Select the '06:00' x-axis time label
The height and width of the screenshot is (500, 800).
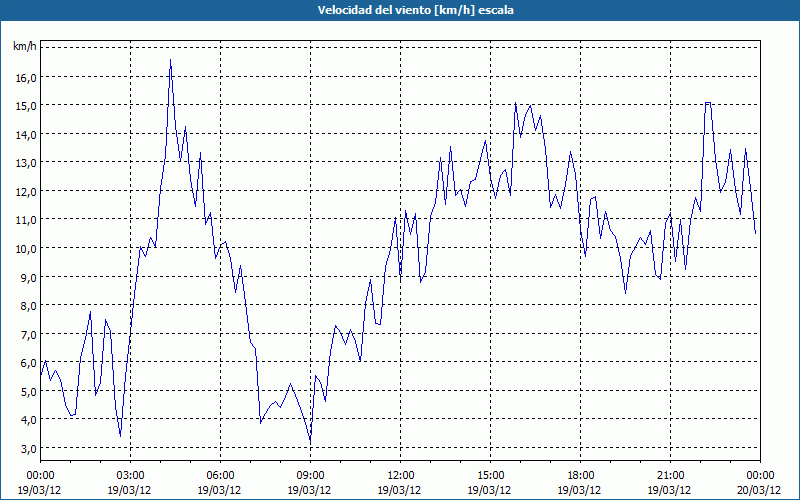(x=220, y=476)
